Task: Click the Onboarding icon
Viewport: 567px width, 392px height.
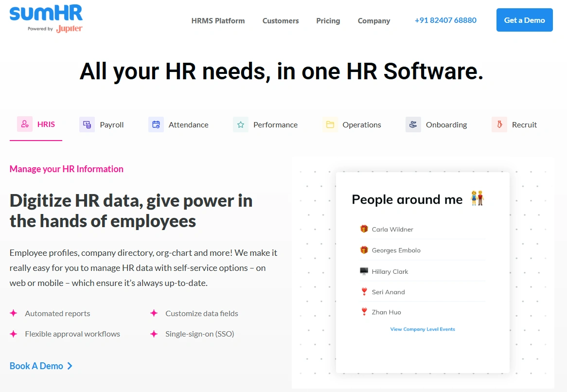Action: [413, 125]
